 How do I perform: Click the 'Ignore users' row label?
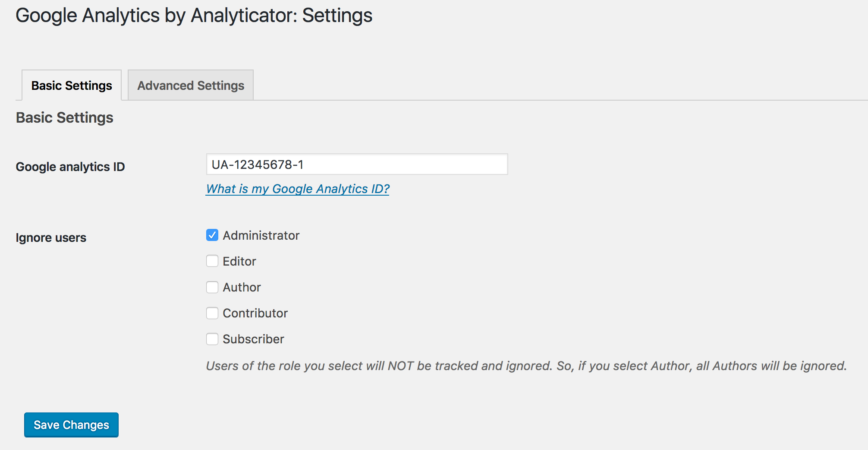tap(51, 238)
